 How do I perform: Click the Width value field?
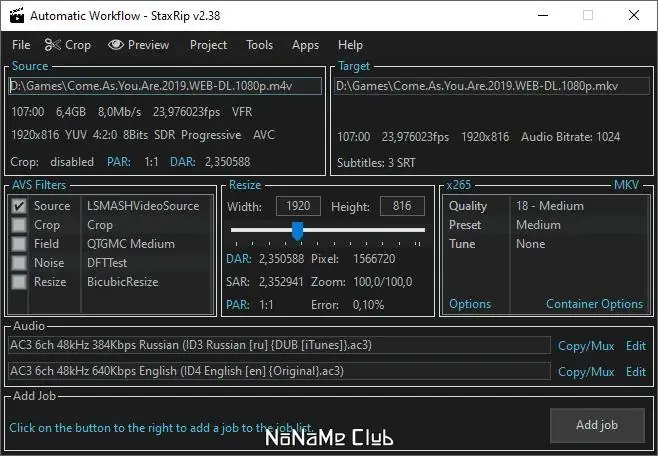point(298,206)
